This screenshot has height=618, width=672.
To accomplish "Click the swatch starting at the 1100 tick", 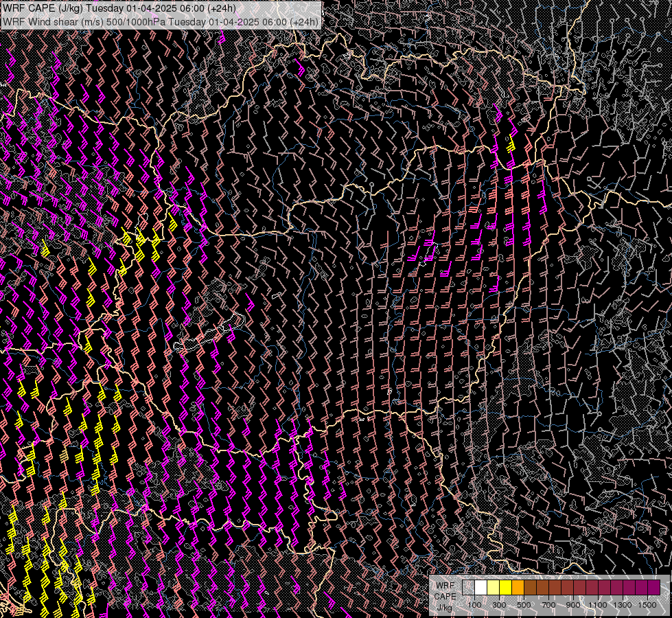I will click(x=604, y=587).
